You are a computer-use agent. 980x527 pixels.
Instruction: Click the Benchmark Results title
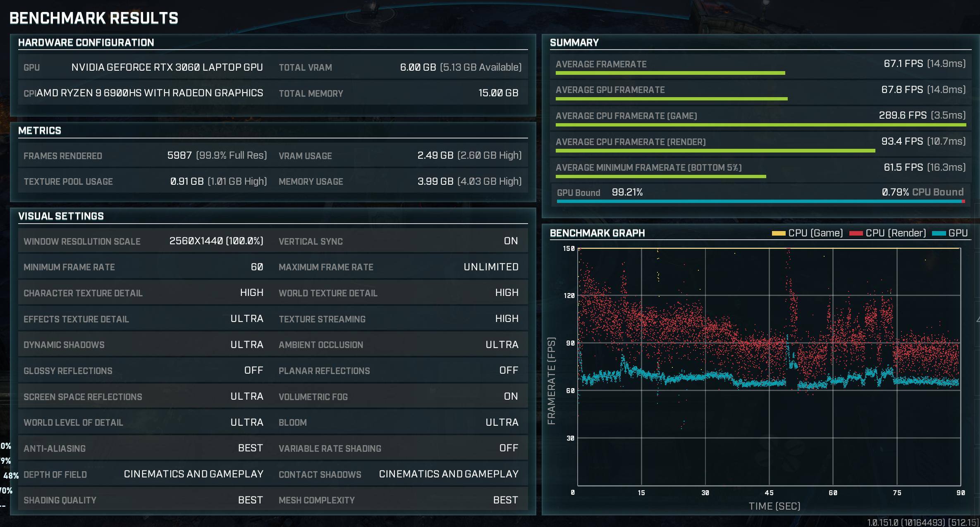(x=94, y=18)
